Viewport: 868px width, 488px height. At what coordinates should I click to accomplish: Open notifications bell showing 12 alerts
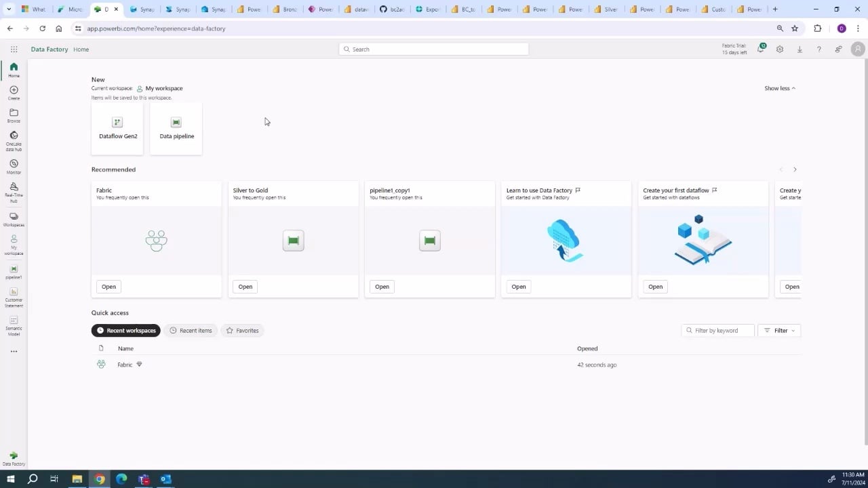[759, 49]
